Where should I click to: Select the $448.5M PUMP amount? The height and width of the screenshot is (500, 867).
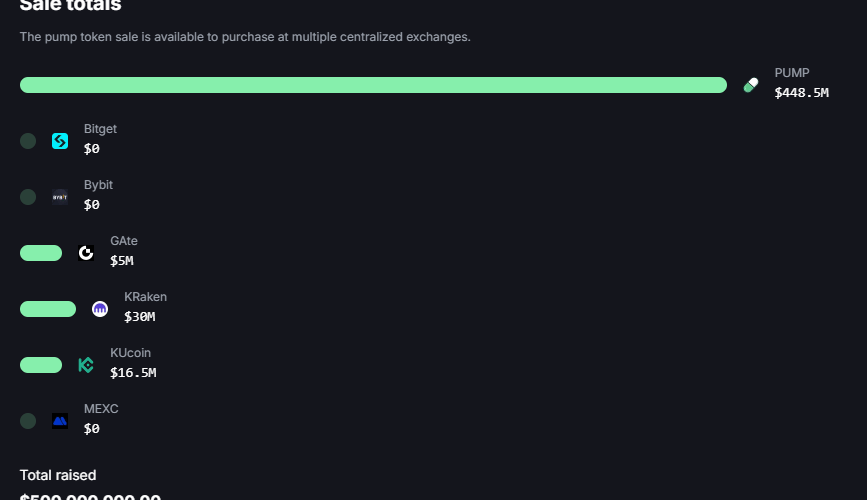pos(801,93)
